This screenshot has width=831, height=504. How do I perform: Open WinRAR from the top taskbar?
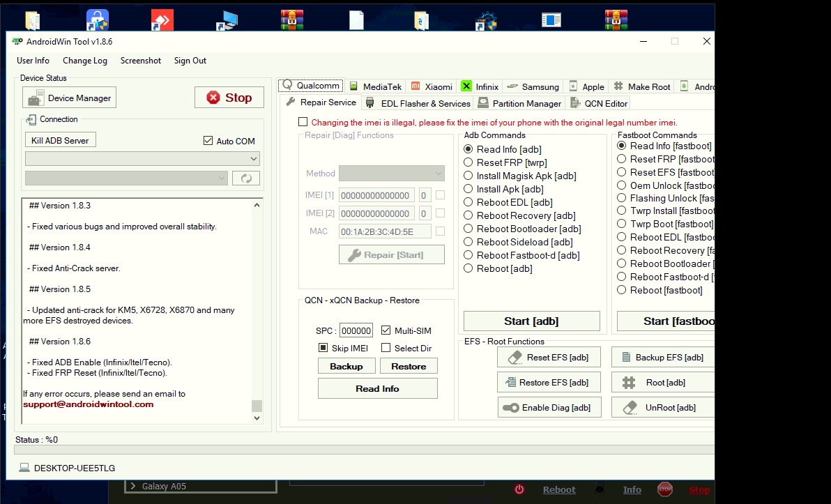[x=291, y=20]
